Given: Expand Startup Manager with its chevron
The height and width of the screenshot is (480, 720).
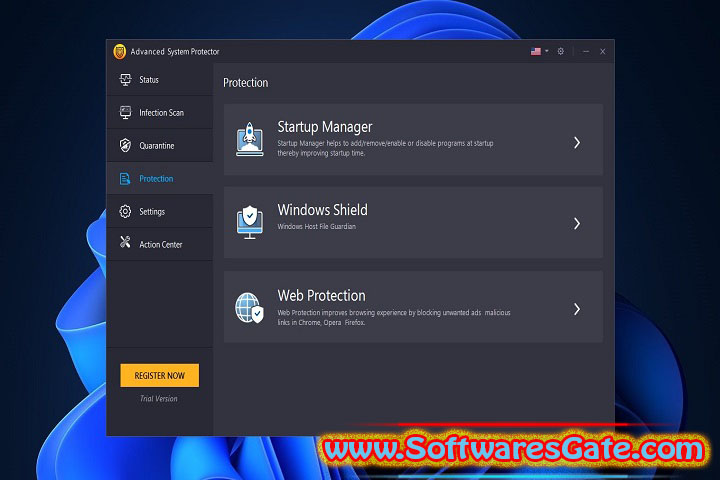Looking at the screenshot, I should [x=577, y=143].
